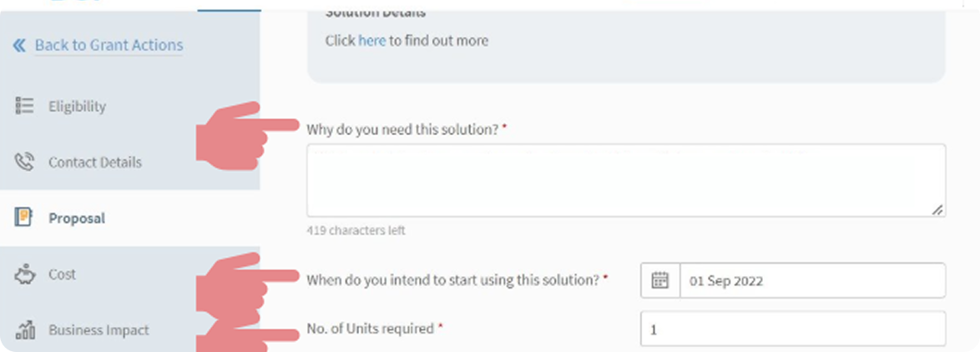Click the "No. of Units required" label text
Screen dimensions: 980x352
[370, 329]
